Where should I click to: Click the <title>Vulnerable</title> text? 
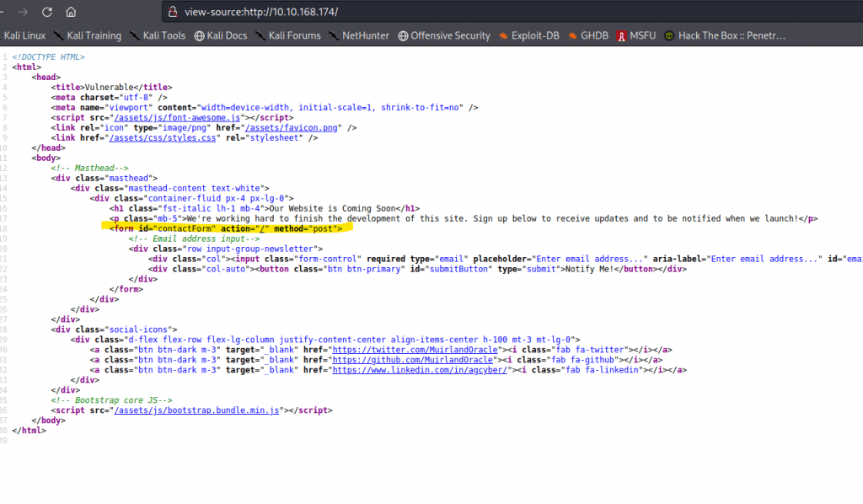(x=112, y=88)
